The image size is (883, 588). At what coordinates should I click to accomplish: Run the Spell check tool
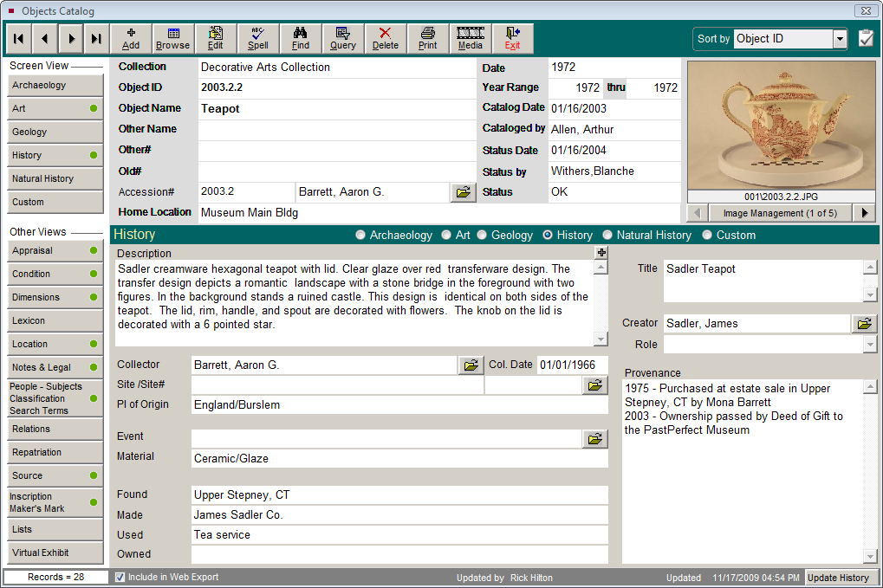pyautogui.click(x=257, y=38)
